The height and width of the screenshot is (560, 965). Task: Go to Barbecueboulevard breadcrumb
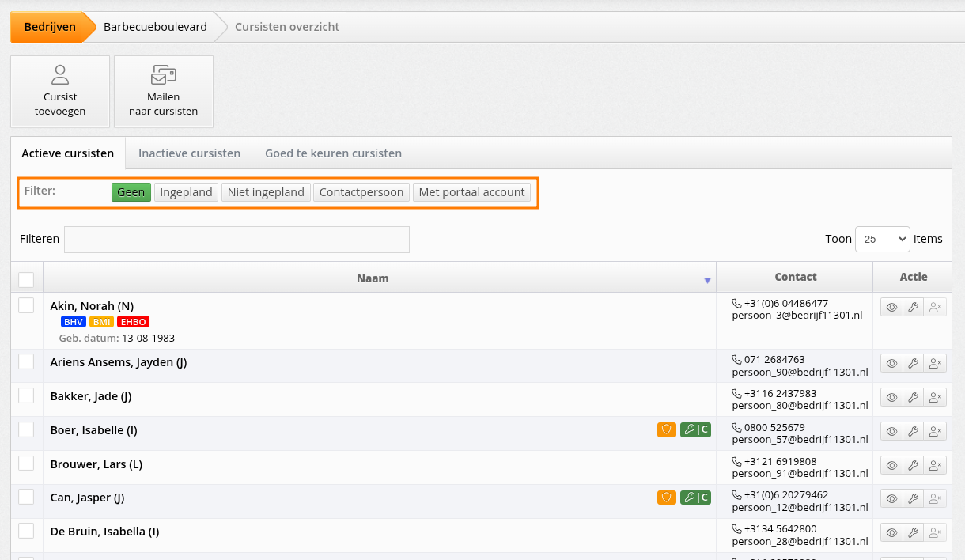pos(155,27)
